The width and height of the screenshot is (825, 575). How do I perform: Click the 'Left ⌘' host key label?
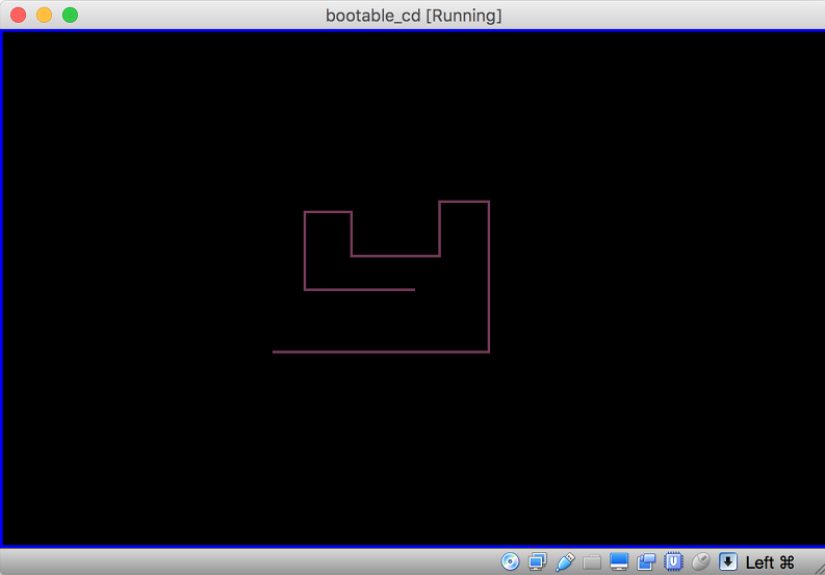pyautogui.click(x=770, y=562)
